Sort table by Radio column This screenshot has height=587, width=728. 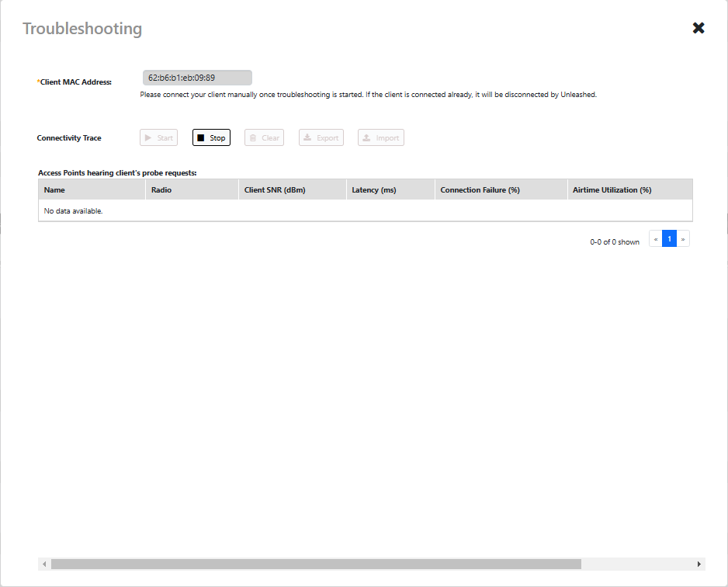tap(161, 190)
